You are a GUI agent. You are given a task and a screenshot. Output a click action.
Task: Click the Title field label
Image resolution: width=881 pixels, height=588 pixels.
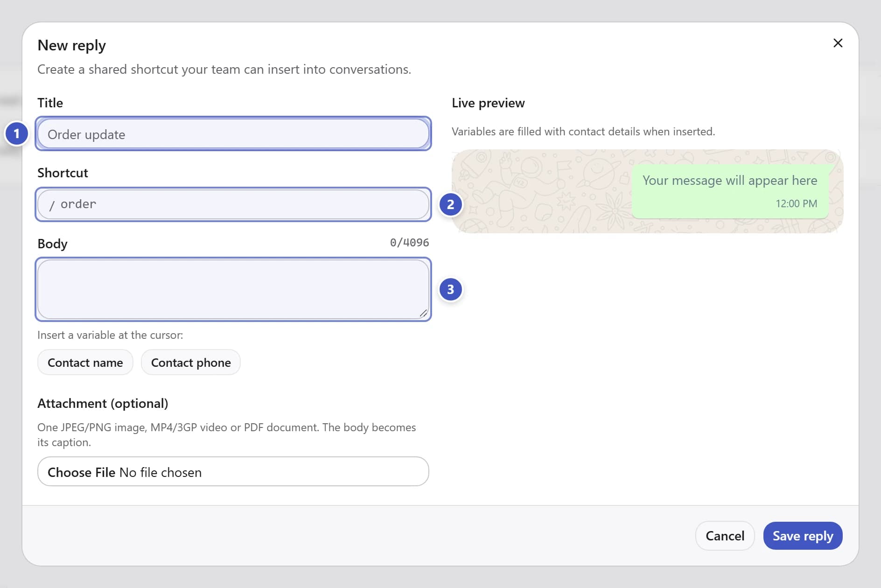[50, 103]
